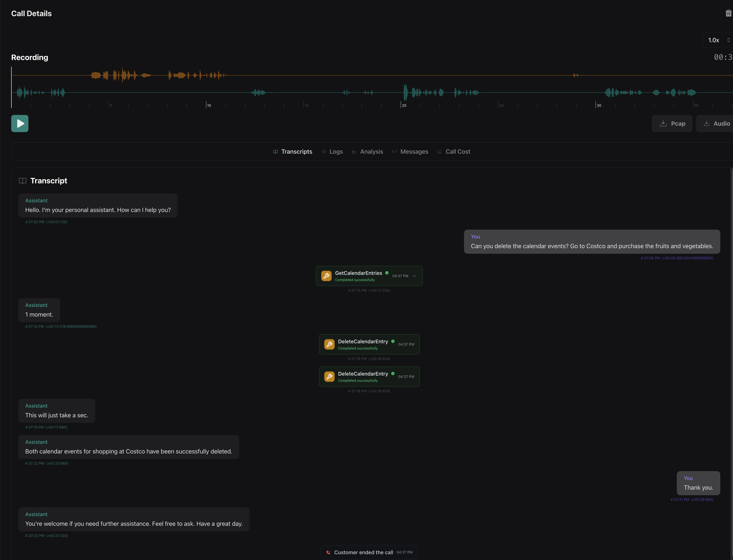Screen dimensions: 733x560
Task: Expand the GetCalendarEntries tool call details
Action: (414, 276)
